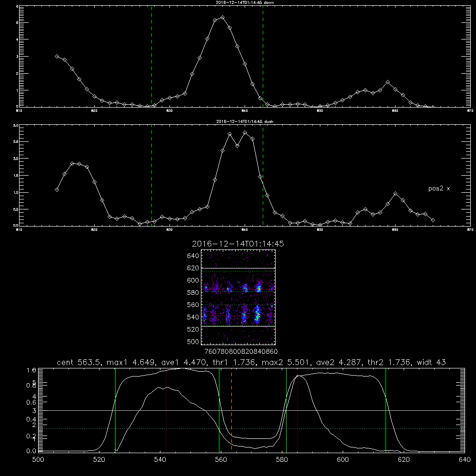Click the "1.6" y-axis label of bottom plot
This screenshot has width=476, height=476.
point(31,370)
